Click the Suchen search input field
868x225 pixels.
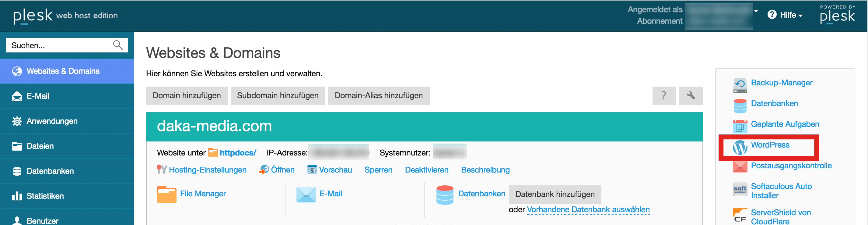[x=67, y=45]
